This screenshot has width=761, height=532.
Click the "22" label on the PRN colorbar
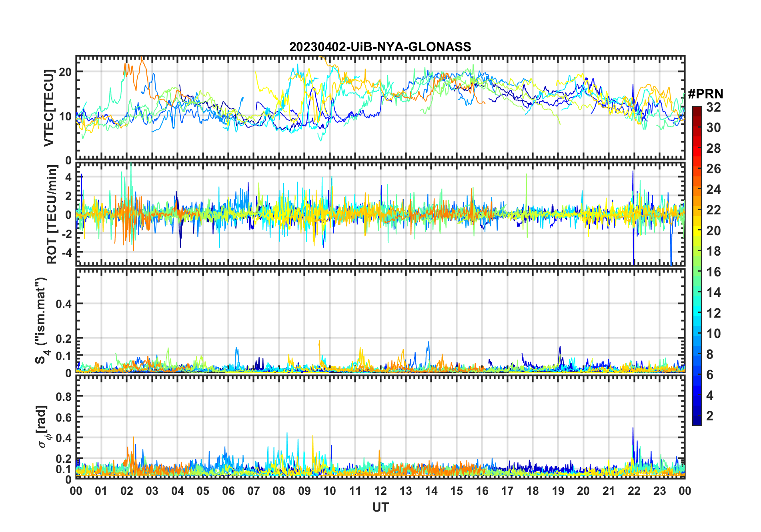tap(713, 210)
